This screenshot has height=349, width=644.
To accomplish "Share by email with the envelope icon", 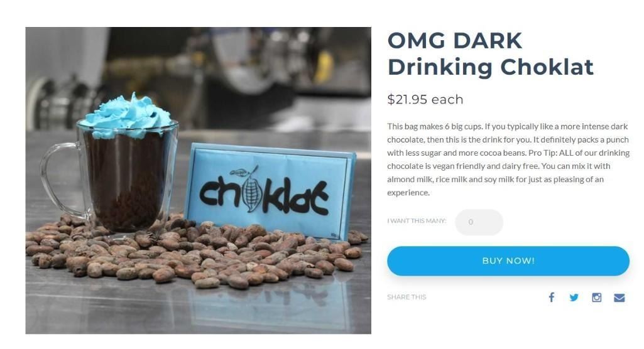I will (x=619, y=298).
